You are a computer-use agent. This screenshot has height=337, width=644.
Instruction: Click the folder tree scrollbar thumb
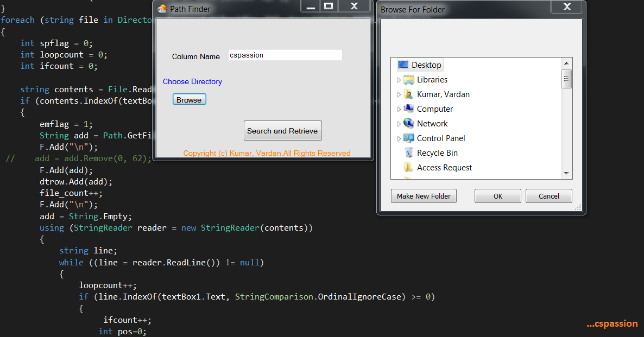tap(566, 79)
